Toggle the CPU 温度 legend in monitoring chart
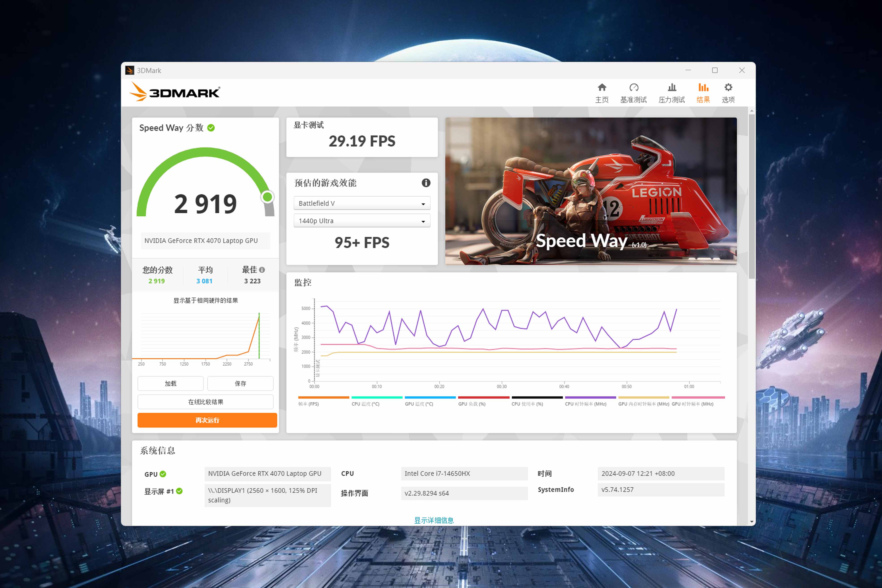Viewport: 882px width, 588px height. [365, 404]
